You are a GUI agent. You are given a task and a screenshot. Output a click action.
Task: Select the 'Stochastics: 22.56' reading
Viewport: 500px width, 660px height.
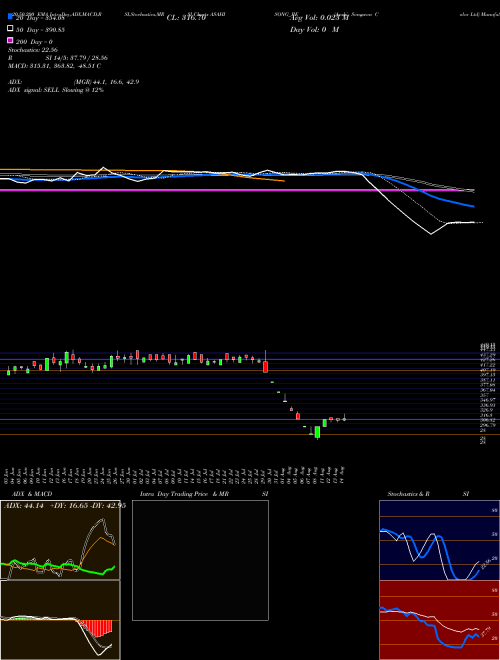(x=32, y=50)
